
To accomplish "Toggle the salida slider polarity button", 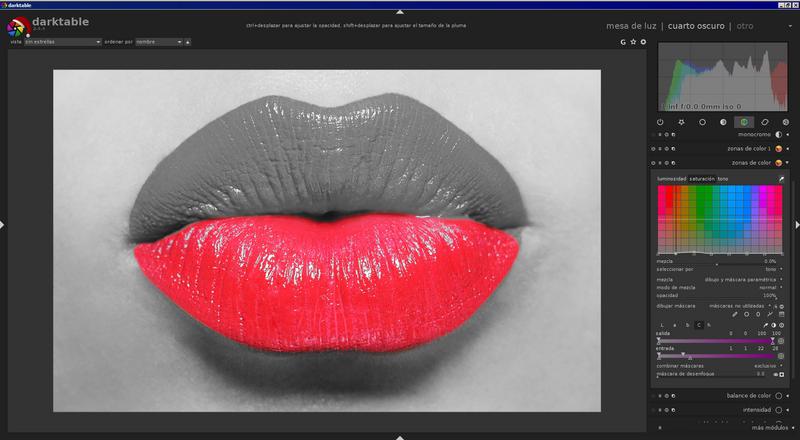I will pyautogui.click(x=781, y=341).
